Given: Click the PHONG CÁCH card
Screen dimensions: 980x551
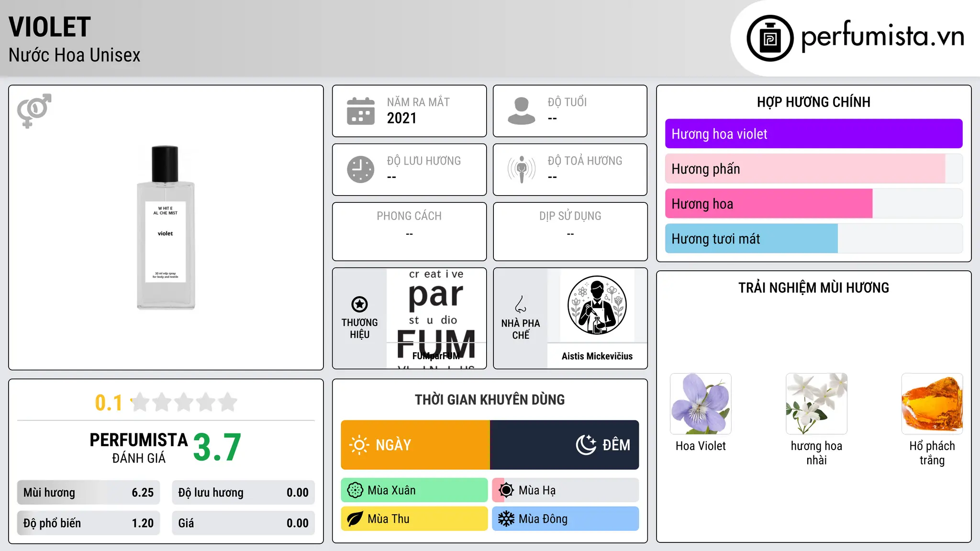Looking at the screenshot, I should pyautogui.click(x=410, y=231).
